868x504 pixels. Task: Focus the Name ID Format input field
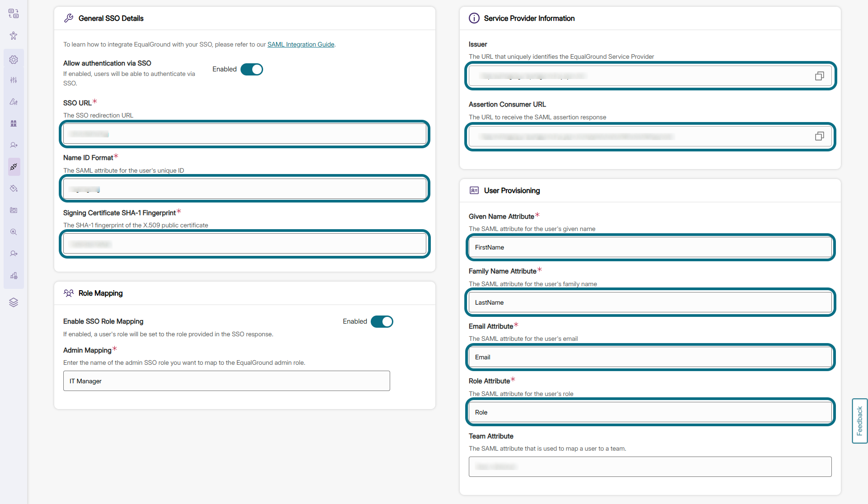pyautogui.click(x=245, y=189)
